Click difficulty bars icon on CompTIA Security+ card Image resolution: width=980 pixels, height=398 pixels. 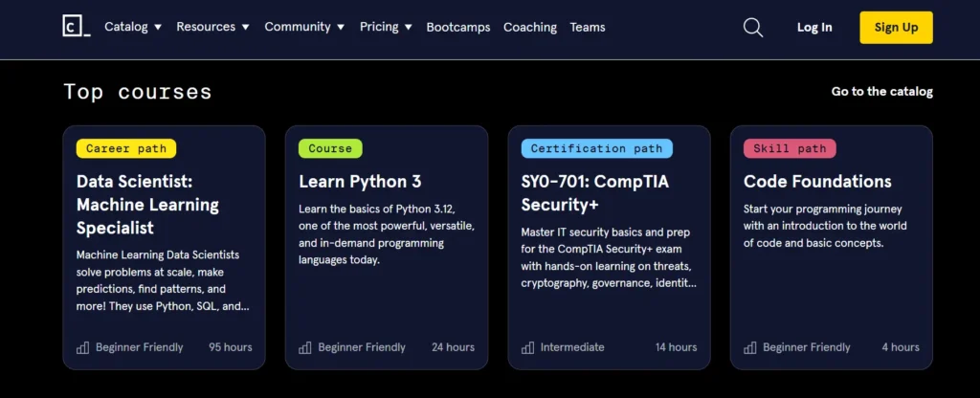pyautogui.click(x=527, y=347)
